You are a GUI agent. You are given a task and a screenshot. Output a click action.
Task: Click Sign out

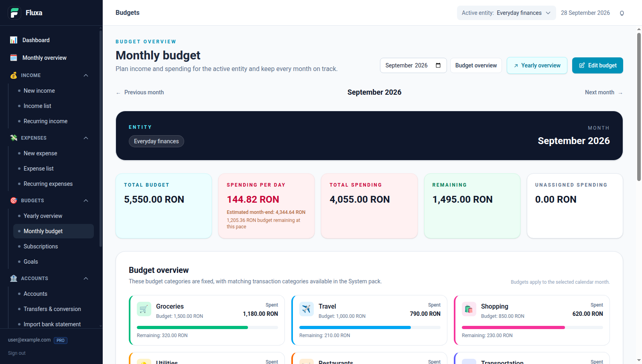point(17,353)
